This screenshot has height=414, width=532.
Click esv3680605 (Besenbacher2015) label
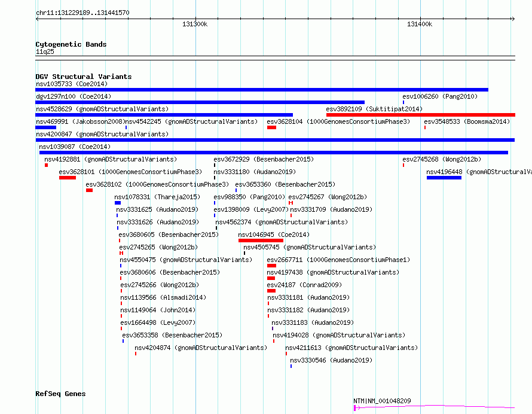click(169, 235)
